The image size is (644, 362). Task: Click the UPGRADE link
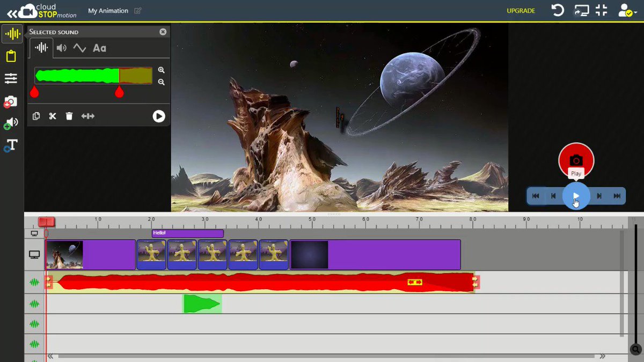[521, 11]
